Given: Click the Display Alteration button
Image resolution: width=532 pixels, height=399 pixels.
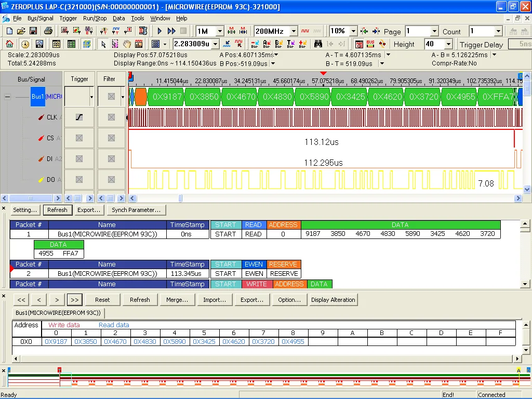Looking at the screenshot, I should click(333, 300).
